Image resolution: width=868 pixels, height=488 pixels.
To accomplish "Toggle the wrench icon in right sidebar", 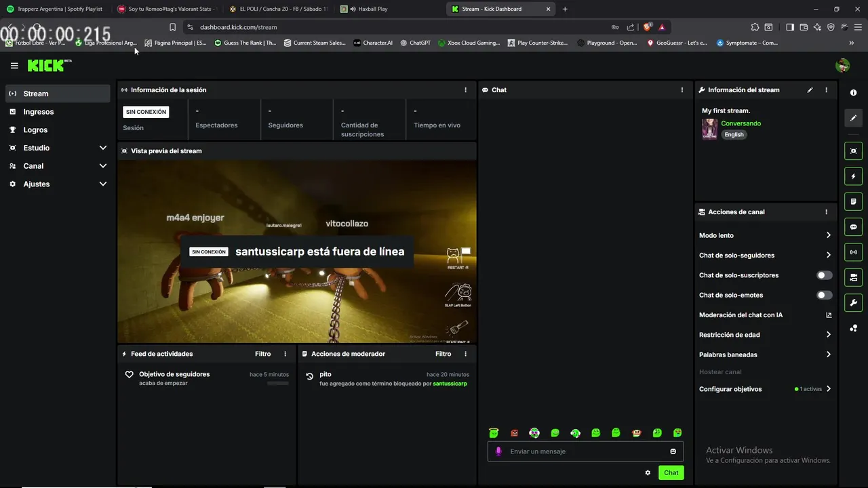I will 853,302.
